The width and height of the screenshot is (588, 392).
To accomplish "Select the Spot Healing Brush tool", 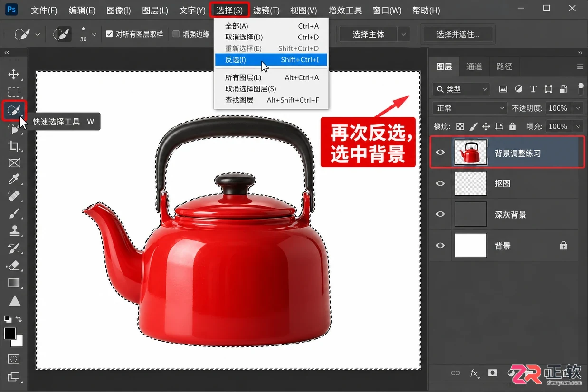I will 14,196.
